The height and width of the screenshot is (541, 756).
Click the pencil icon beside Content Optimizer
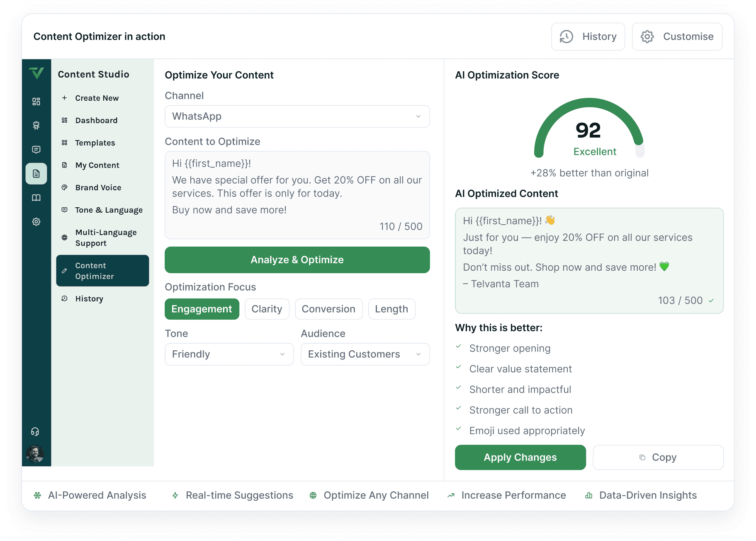click(x=64, y=271)
